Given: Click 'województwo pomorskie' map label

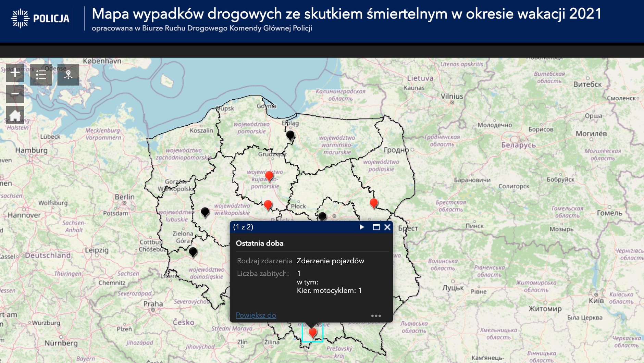Looking at the screenshot, I should tap(251, 128).
